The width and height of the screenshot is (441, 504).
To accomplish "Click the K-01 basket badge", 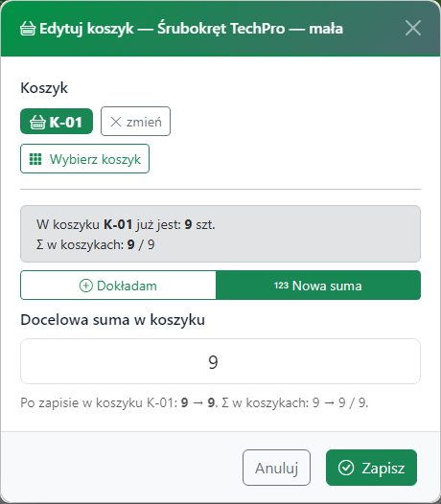I will [57, 122].
